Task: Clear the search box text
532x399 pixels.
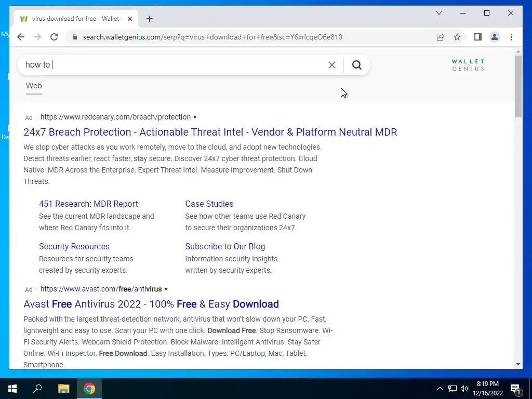Action: coord(332,65)
